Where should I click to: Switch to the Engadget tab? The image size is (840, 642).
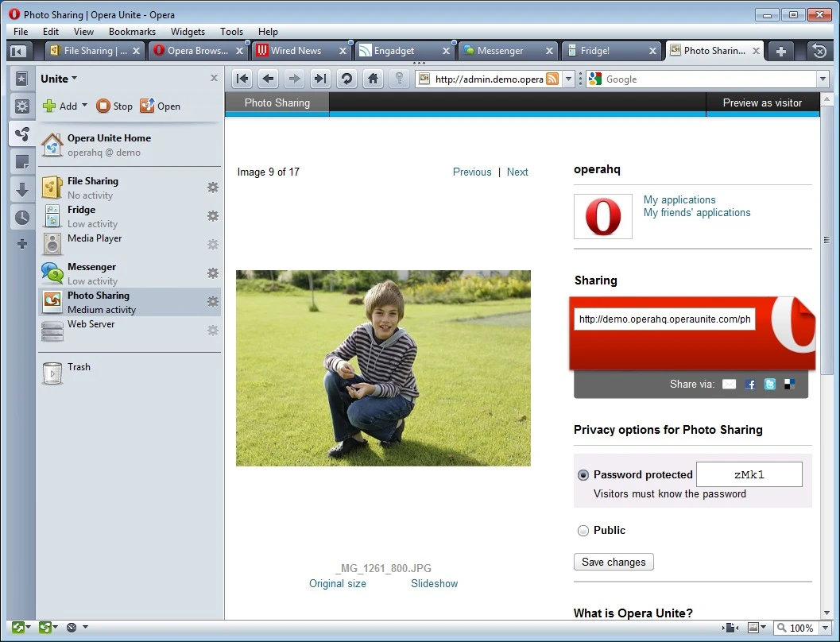pos(404,51)
